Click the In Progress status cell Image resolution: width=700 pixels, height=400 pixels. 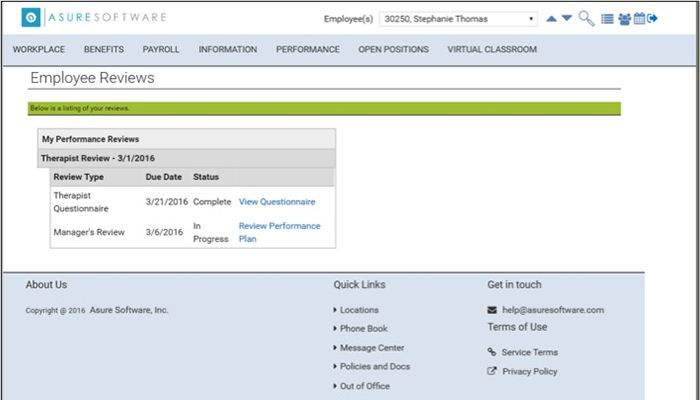tap(210, 232)
